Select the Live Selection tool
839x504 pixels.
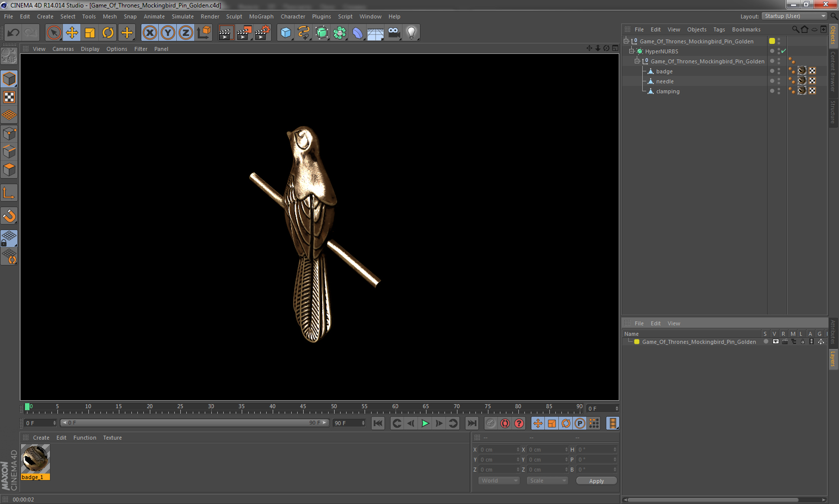pyautogui.click(x=54, y=33)
